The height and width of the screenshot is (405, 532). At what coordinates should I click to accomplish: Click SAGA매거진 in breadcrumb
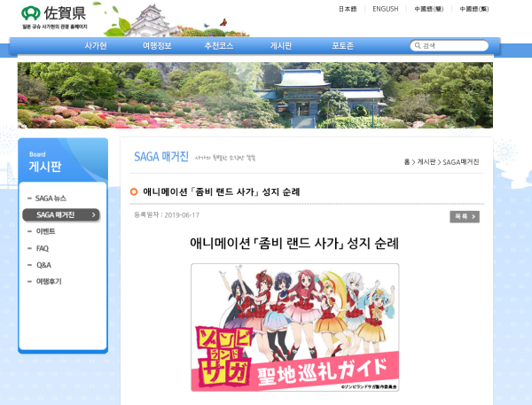point(461,162)
